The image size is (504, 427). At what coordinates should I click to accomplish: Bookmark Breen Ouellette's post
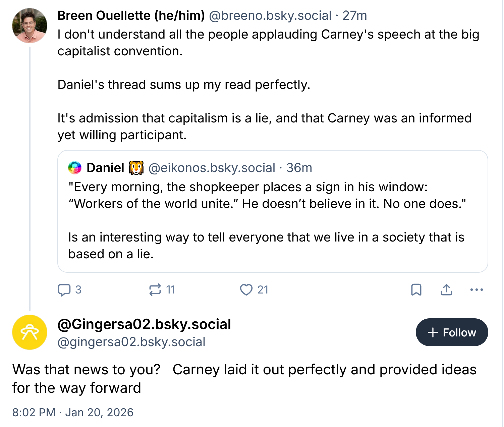pos(416,290)
